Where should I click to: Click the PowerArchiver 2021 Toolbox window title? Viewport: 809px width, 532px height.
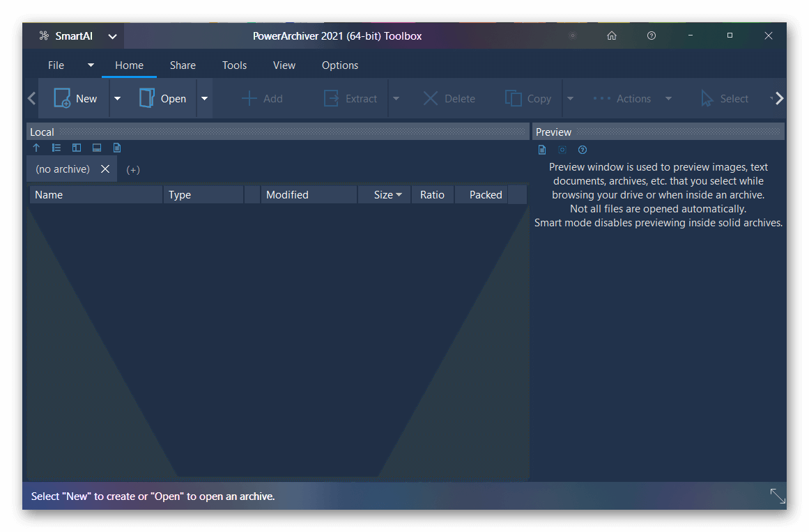[337, 36]
